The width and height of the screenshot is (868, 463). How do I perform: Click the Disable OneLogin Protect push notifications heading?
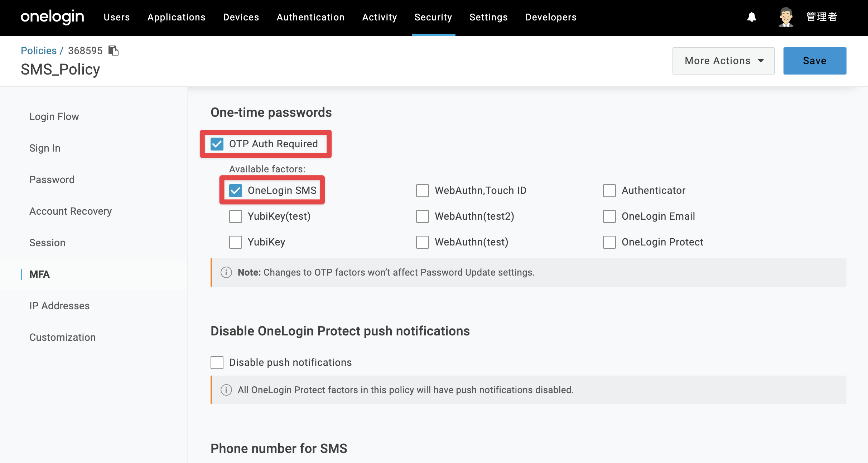click(340, 331)
